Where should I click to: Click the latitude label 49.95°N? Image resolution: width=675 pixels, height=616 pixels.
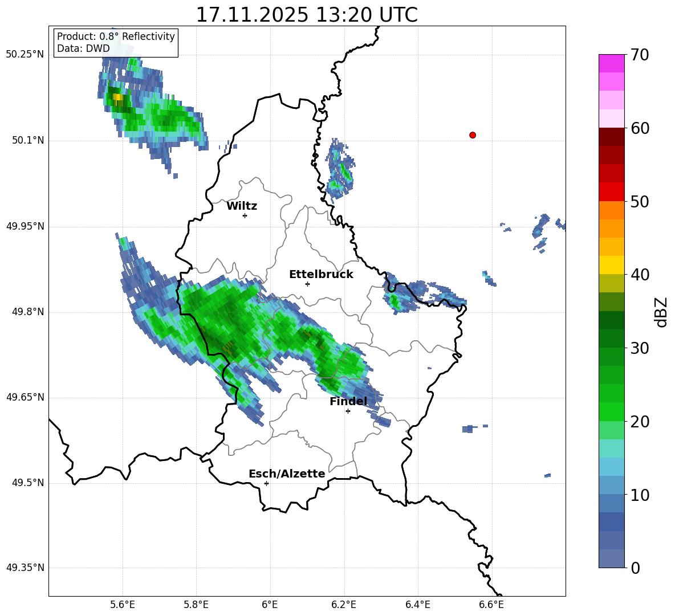[x=25, y=226]
